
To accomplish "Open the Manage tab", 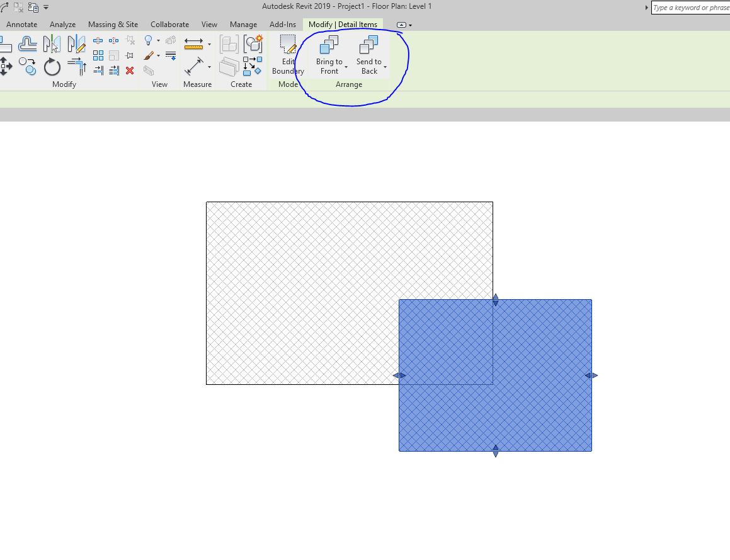I will (243, 24).
